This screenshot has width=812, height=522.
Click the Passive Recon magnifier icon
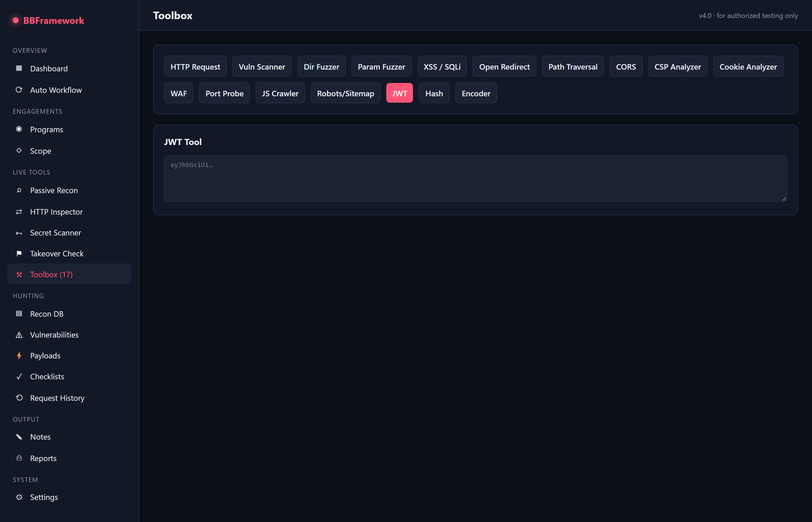[x=19, y=190]
